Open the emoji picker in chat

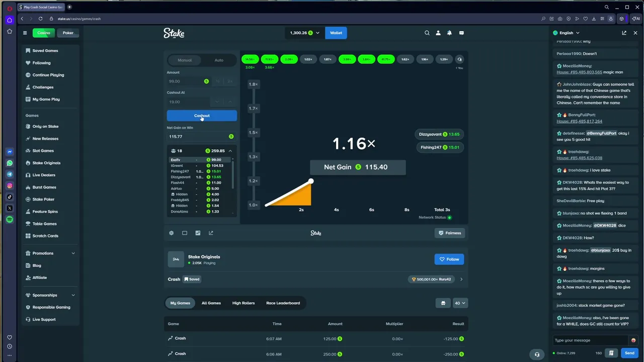(633, 340)
